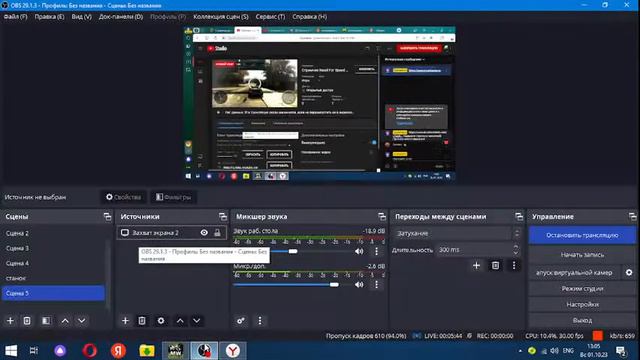The width and height of the screenshot is (640, 360).
Task: Remove selected source with trash icon
Action: (142, 321)
